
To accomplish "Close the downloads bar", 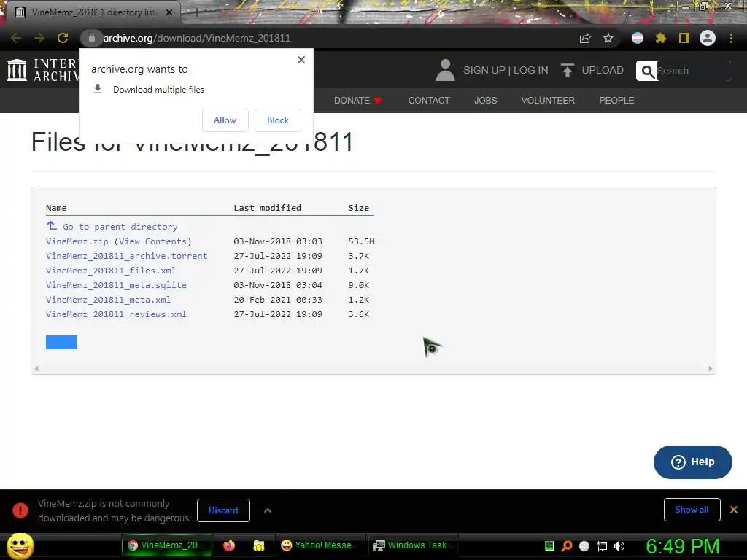I will [734, 510].
